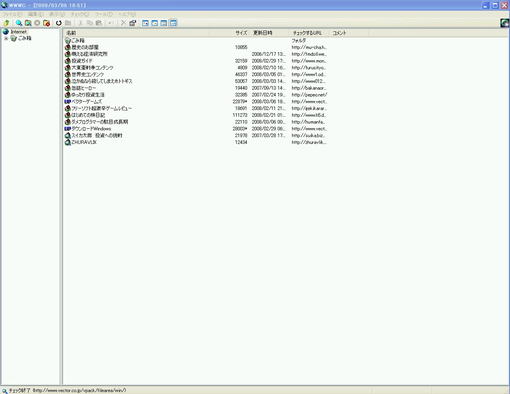Select ごみ箱 in the left tree
Screen dimensions: 510x394
(25, 38)
